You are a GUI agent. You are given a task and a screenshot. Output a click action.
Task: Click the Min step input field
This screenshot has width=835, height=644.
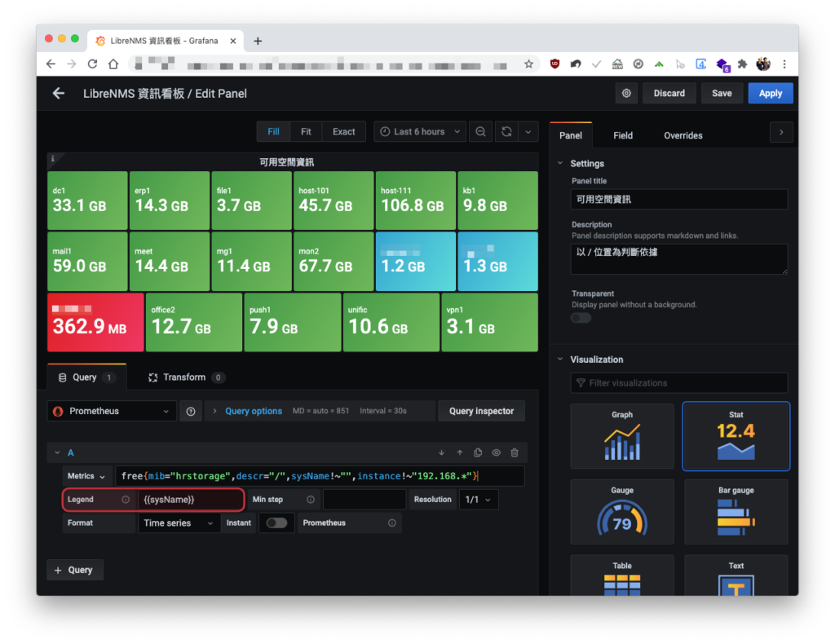tap(364, 499)
